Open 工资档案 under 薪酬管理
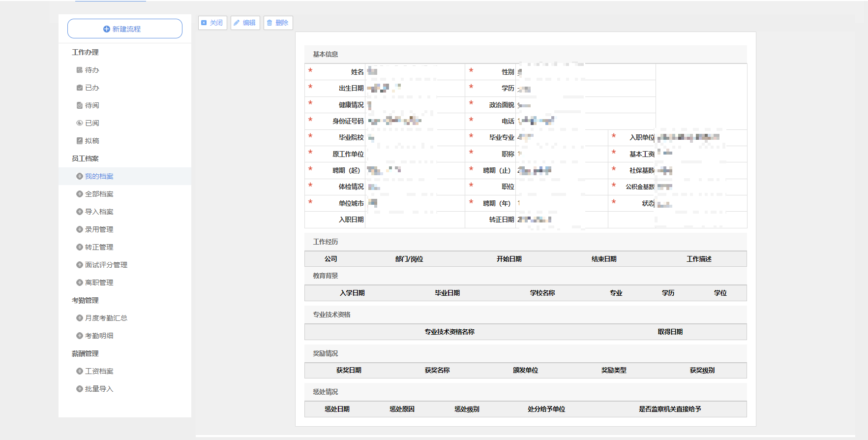The height and width of the screenshot is (440, 868). click(99, 371)
